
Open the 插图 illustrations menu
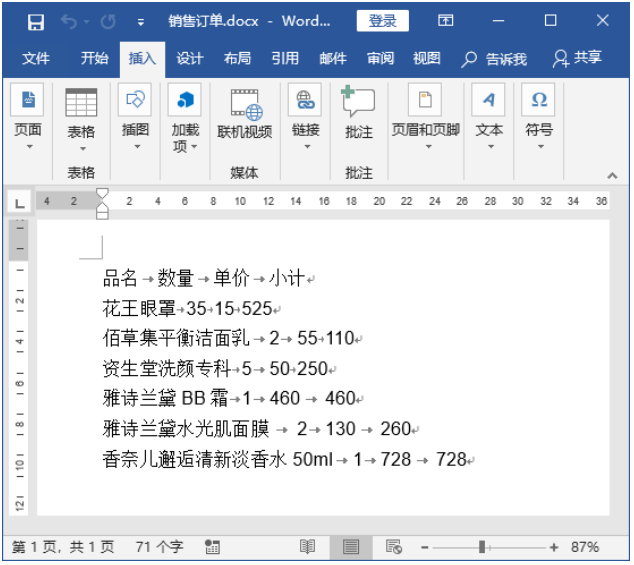[135, 116]
